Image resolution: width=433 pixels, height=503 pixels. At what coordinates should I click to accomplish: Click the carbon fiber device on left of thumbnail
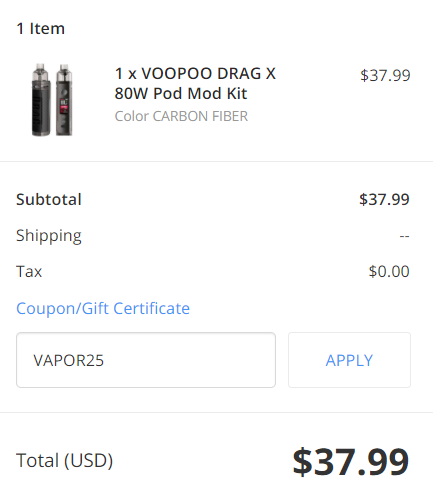pos(41,100)
